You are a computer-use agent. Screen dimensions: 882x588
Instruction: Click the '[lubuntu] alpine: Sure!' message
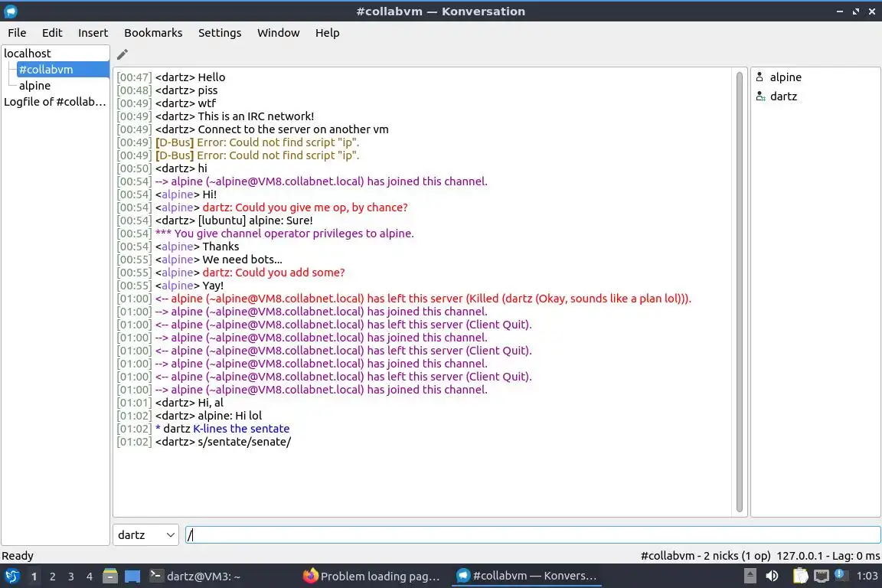(256, 220)
